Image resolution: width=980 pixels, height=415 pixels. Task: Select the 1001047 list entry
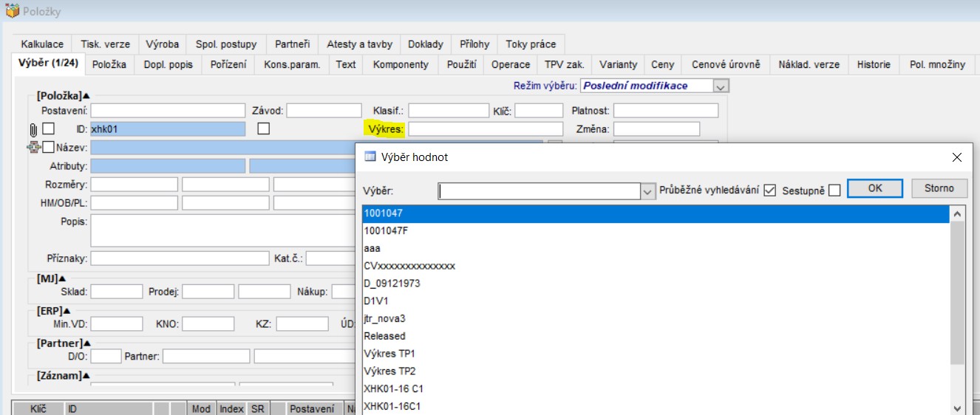pos(655,213)
